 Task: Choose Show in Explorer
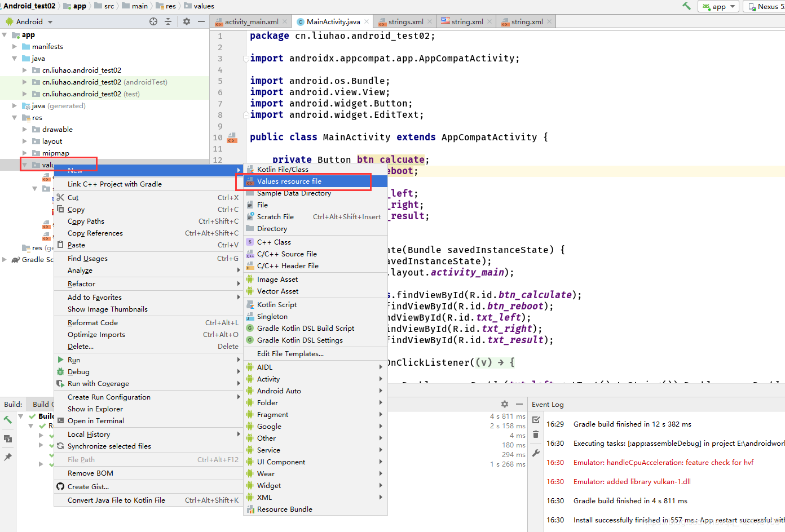click(x=148, y=409)
